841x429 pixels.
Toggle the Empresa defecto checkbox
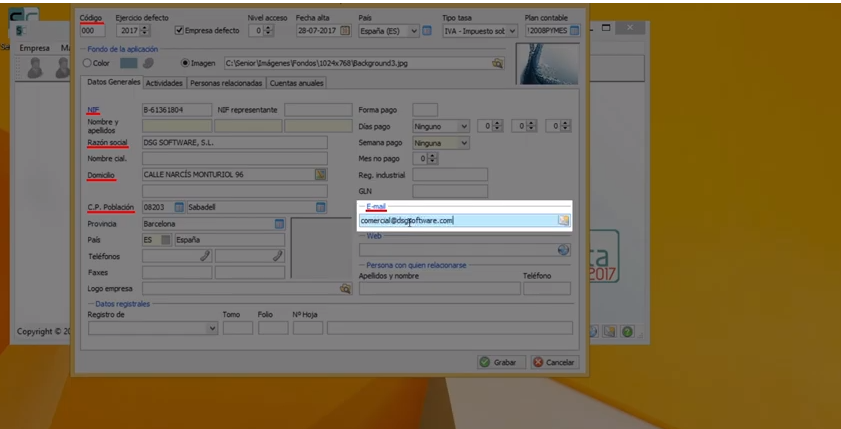(180, 31)
